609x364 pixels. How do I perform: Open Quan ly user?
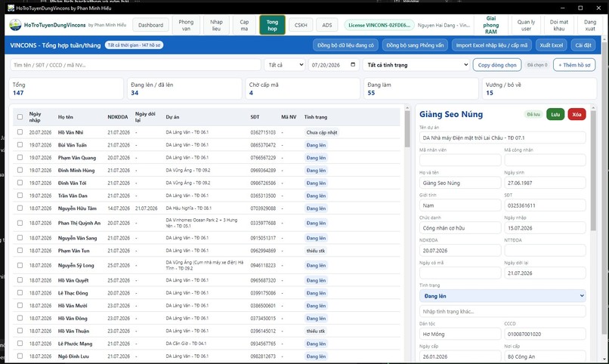526,25
